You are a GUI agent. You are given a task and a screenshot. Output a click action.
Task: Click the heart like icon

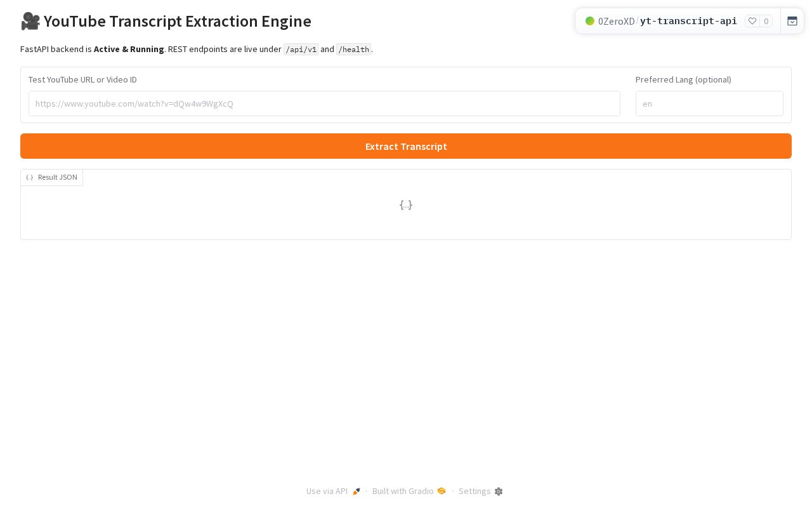pos(752,21)
